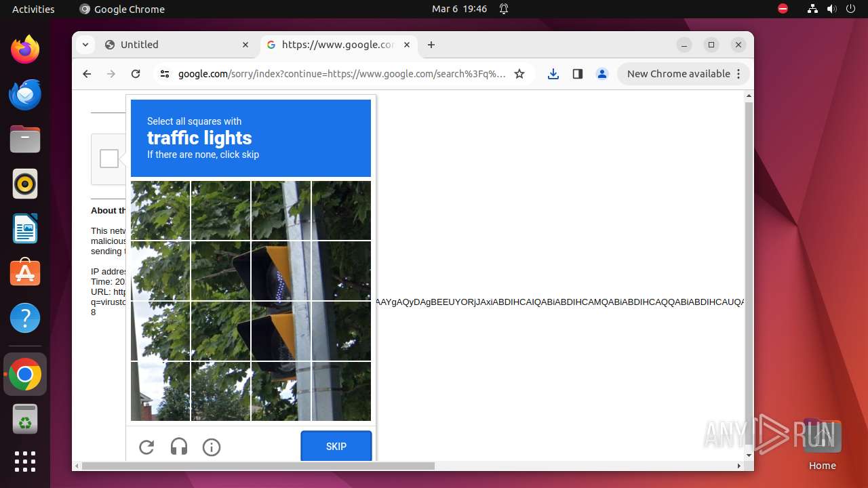
Task: Click Chrome back navigation arrow
Action: (x=87, y=74)
